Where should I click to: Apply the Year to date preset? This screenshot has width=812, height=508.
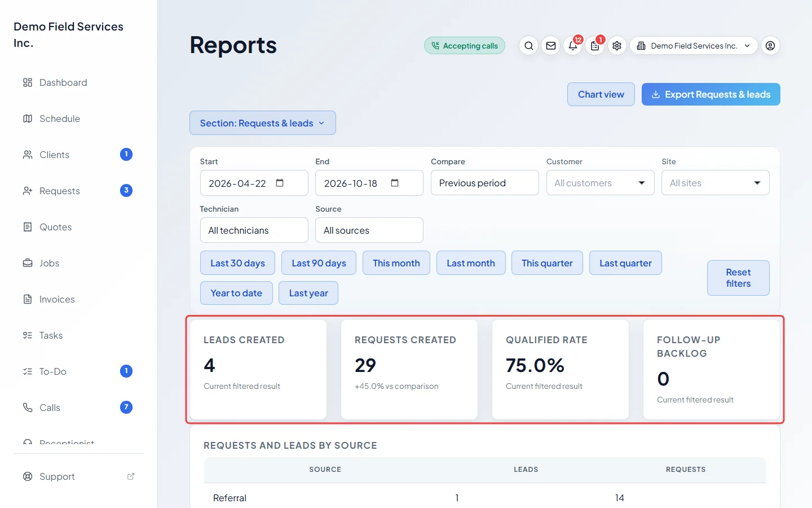click(x=236, y=293)
